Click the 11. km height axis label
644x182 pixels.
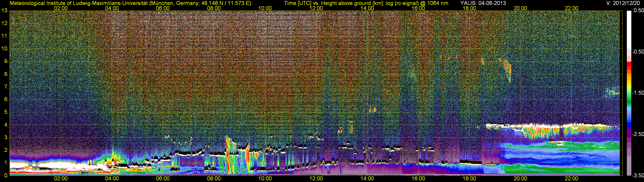(x=5, y=36)
